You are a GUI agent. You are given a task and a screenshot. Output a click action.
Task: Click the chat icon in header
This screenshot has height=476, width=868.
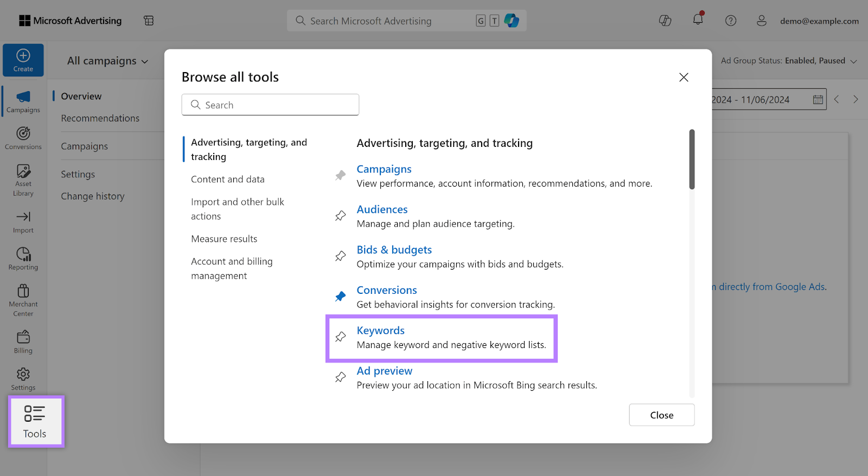(x=665, y=21)
